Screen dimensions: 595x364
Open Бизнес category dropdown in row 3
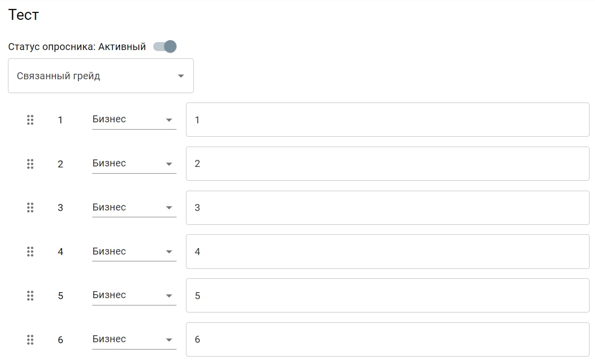pyautogui.click(x=134, y=208)
